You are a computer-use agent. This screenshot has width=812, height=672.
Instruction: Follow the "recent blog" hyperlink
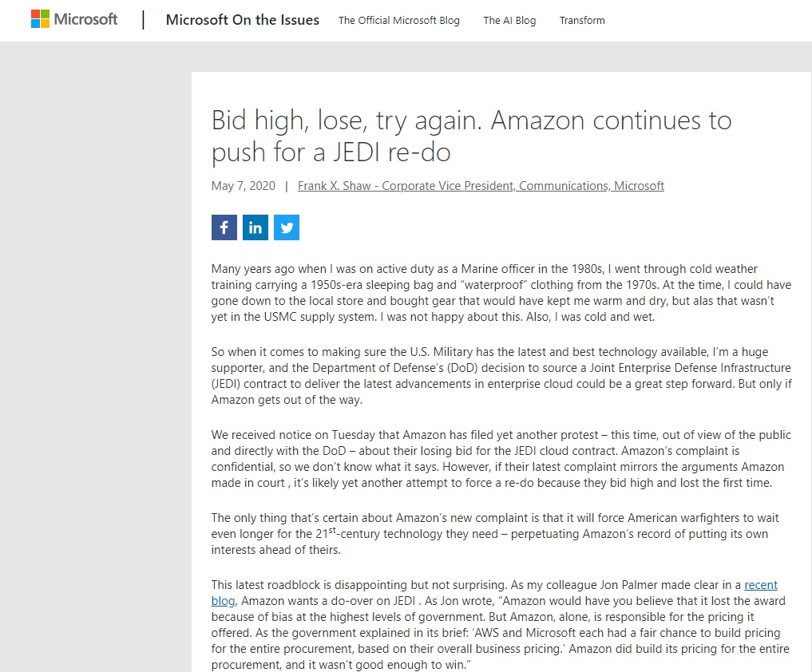[760, 585]
